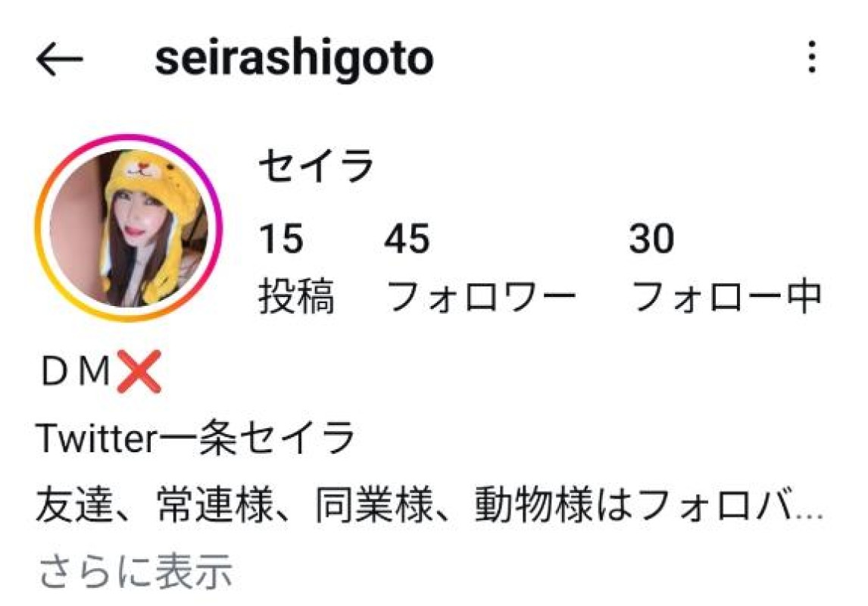Screen dimensions: 868x606
Task: Open followers list via number 45
Action: [407, 239]
